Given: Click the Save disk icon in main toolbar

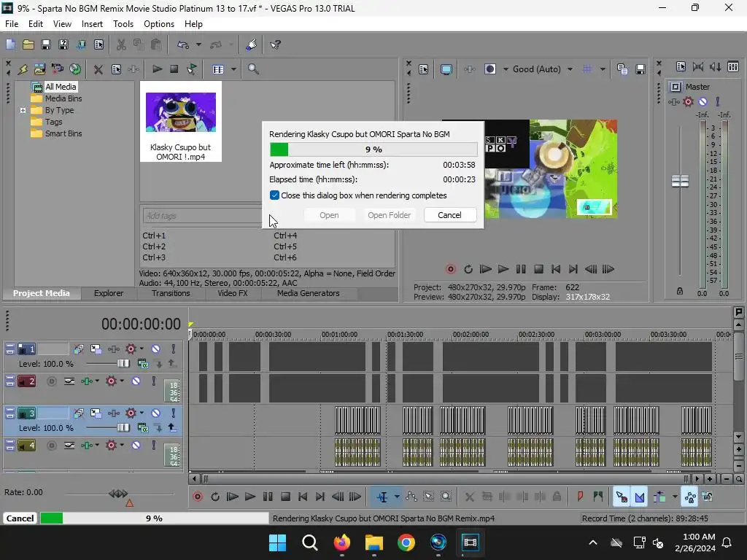Looking at the screenshot, I should click(46, 44).
